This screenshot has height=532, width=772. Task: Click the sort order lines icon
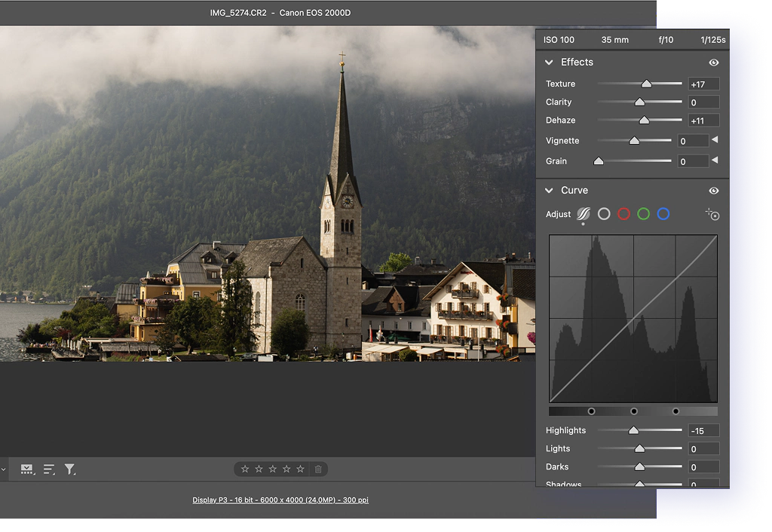tap(49, 469)
